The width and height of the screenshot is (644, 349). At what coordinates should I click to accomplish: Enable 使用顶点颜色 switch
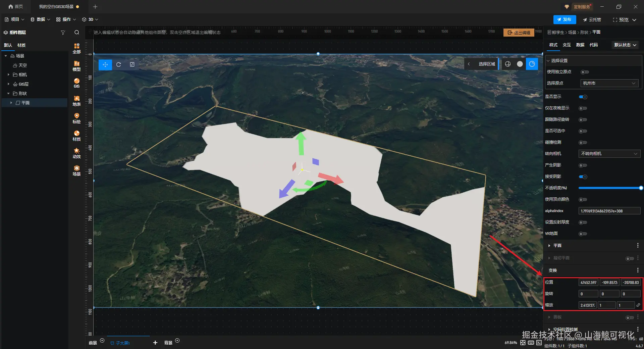(583, 200)
